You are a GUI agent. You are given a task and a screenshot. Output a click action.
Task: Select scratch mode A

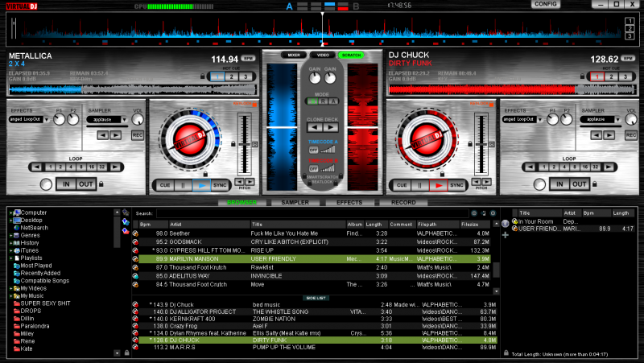(333, 101)
